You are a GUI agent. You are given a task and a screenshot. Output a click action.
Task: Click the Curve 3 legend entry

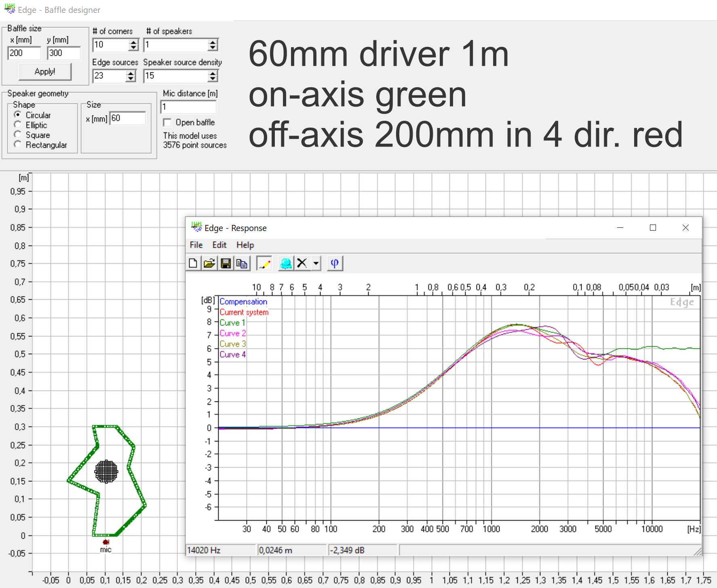233,344
